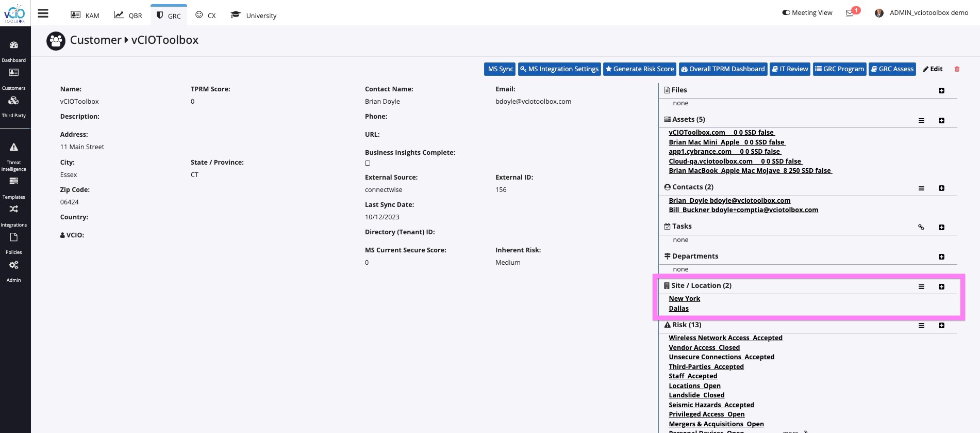Open Locations Open risk
The height and width of the screenshot is (433, 980).
tap(694, 386)
